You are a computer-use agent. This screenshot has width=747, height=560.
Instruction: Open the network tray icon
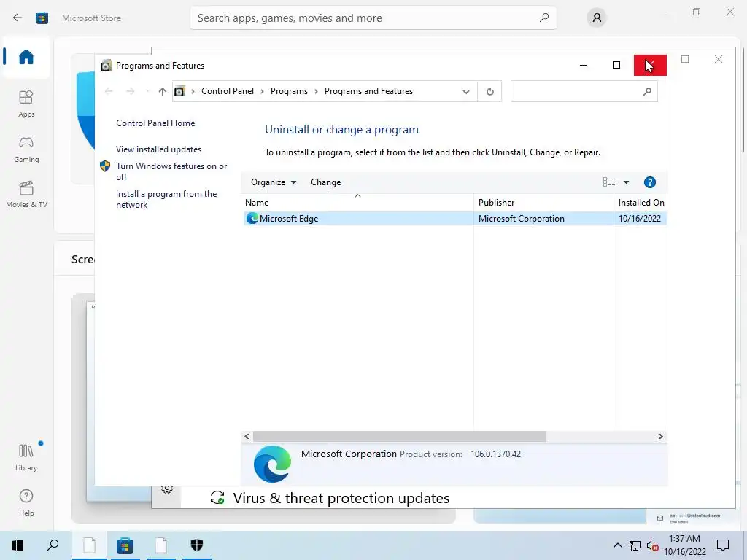[635, 545]
